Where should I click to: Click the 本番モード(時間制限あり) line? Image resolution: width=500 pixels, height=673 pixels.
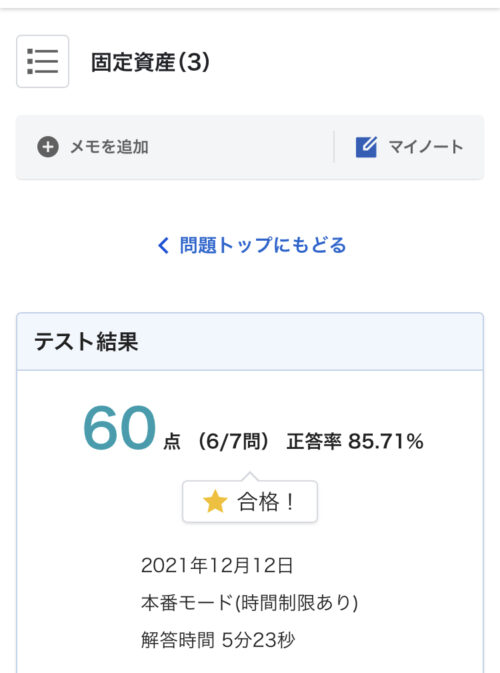[249, 603]
